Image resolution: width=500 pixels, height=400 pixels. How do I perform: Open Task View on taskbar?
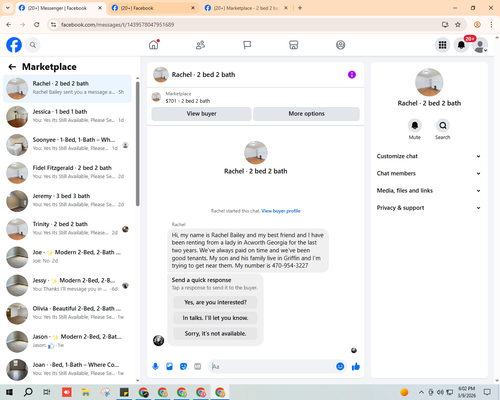click(47, 392)
